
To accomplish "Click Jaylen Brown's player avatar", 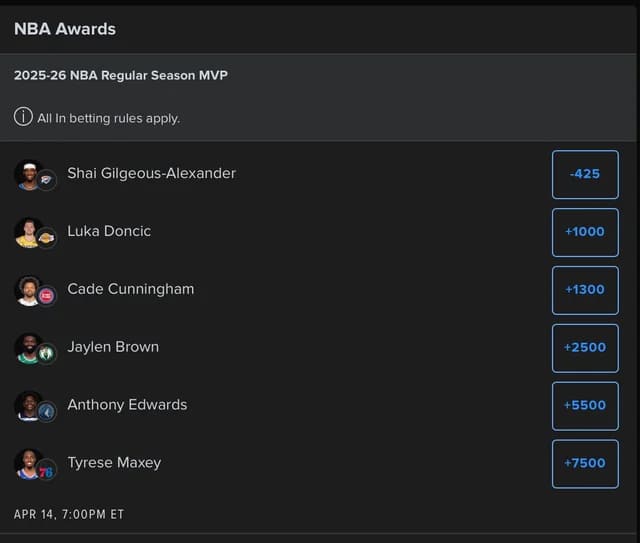I will click(x=30, y=348).
